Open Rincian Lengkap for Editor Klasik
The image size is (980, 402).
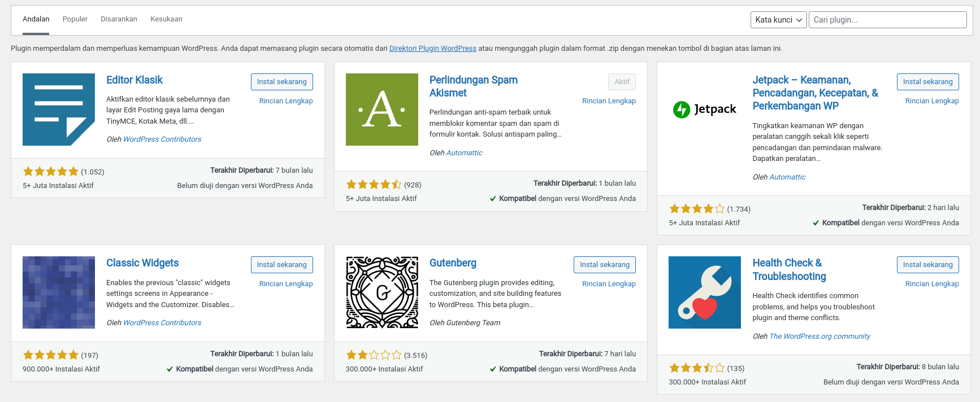286,101
